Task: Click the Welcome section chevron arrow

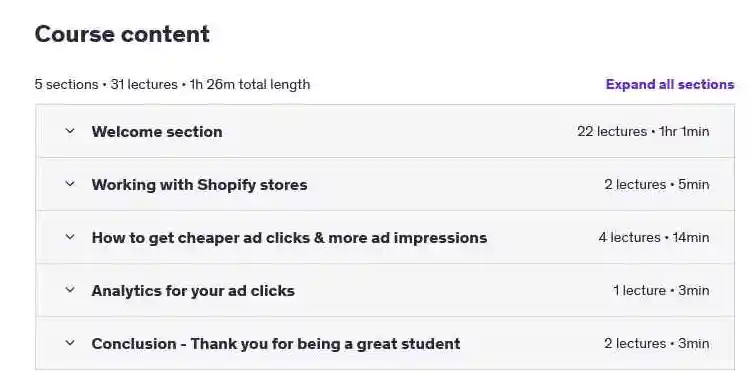Action: (70, 131)
